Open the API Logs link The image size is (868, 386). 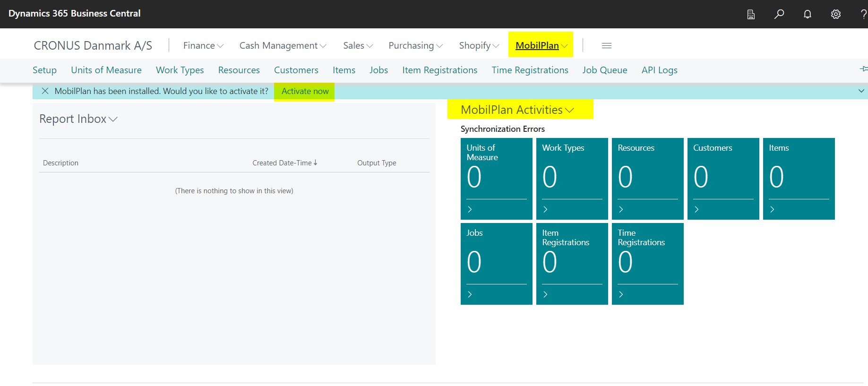click(659, 70)
